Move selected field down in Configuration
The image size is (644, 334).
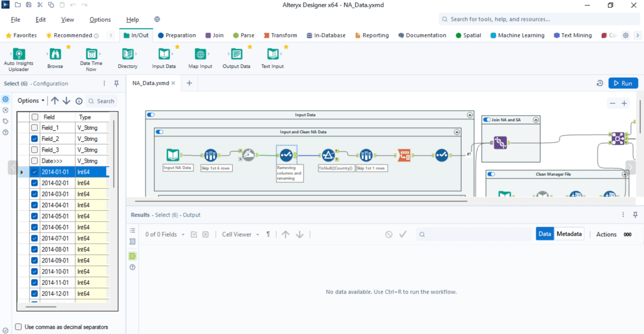point(66,101)
